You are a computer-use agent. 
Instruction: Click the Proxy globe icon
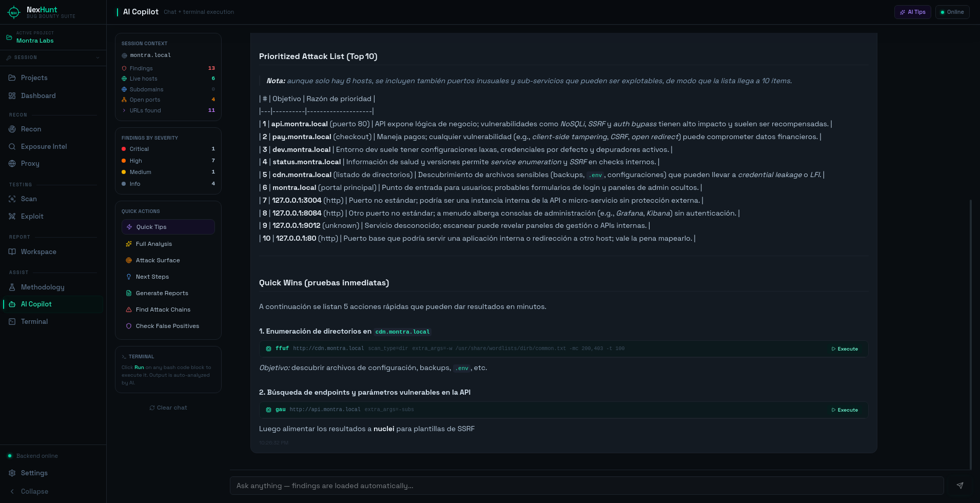pyautogui.click(x=12, y=164)
